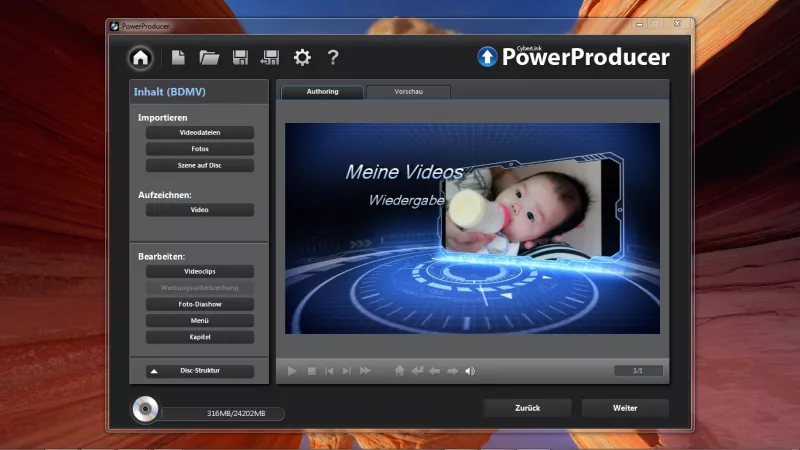Click the Wiedergabe menu entry
The height and width of the screenshot is (450, 800).
point(406,200)
